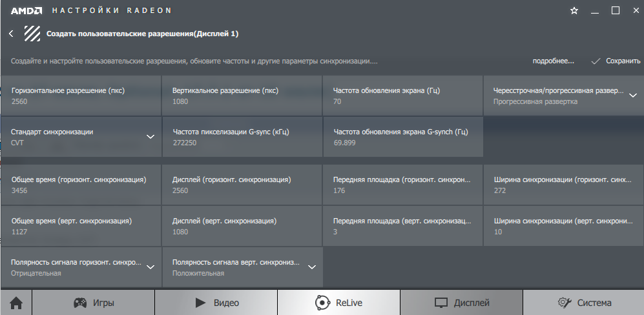Viewport: 644px width, 315px height.
Task: Click the back arrow icon
Action: [x=11, y=34]
